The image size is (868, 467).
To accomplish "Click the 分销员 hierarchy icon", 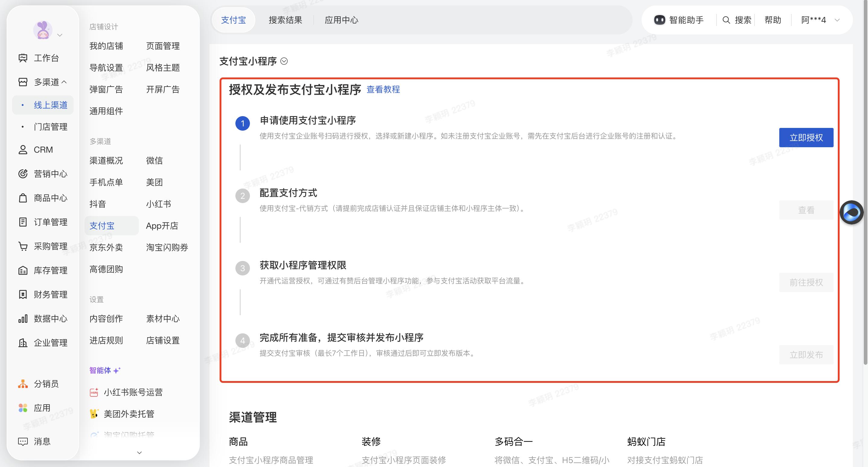I will point(23,384).
